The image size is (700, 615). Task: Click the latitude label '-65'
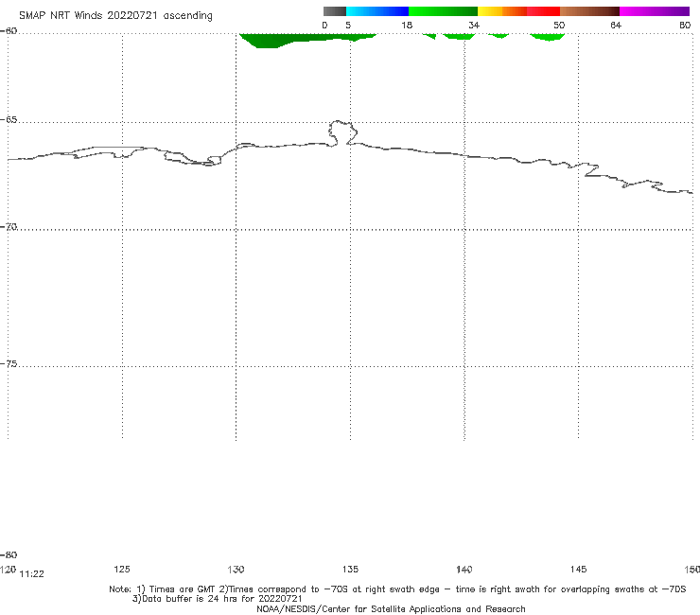pos(9,120)
